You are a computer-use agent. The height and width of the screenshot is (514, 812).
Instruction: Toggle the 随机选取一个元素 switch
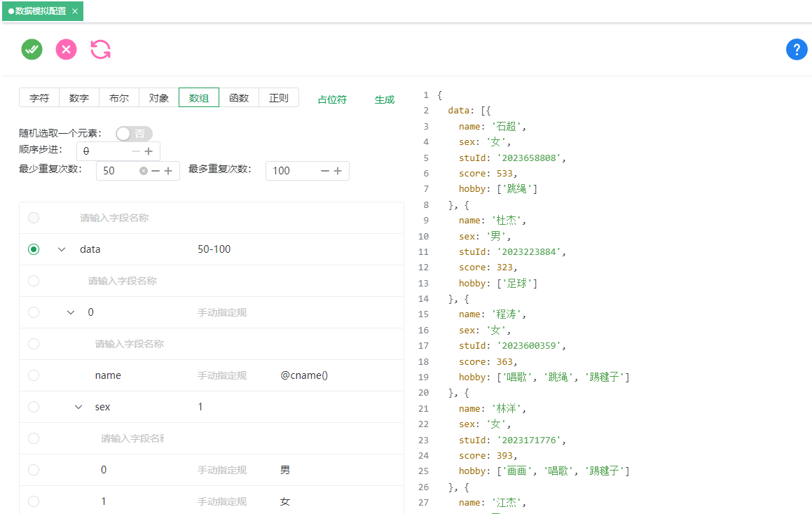coord(134,134)
